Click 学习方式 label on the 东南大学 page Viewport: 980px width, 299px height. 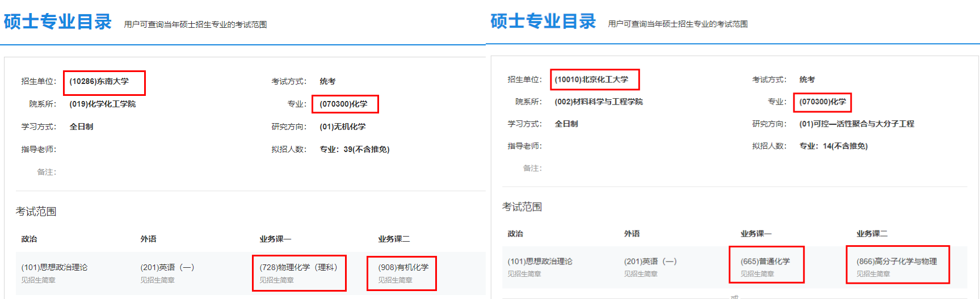tap(39, 127)
